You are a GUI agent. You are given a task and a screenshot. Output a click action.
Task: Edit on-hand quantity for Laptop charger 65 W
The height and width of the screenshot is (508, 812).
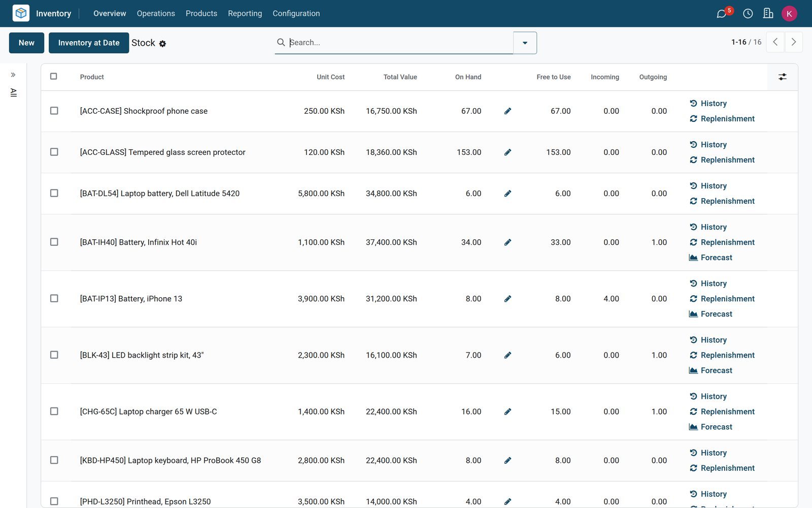point(507,411)
